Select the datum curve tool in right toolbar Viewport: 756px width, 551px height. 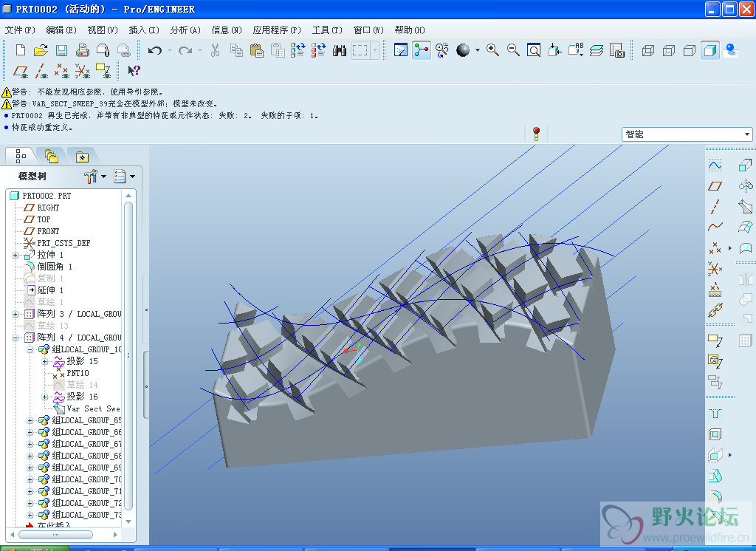pos(715,226)
